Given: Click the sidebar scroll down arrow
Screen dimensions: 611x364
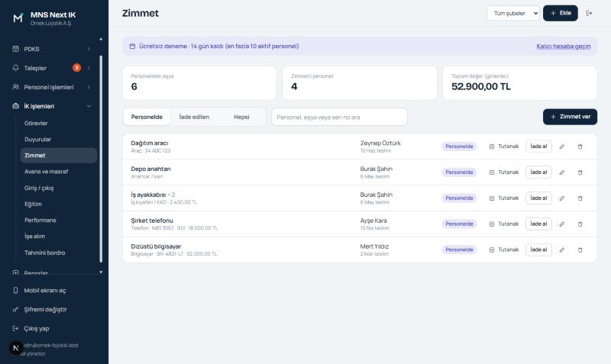Looking at the screenshot, I should click(101, 272).
